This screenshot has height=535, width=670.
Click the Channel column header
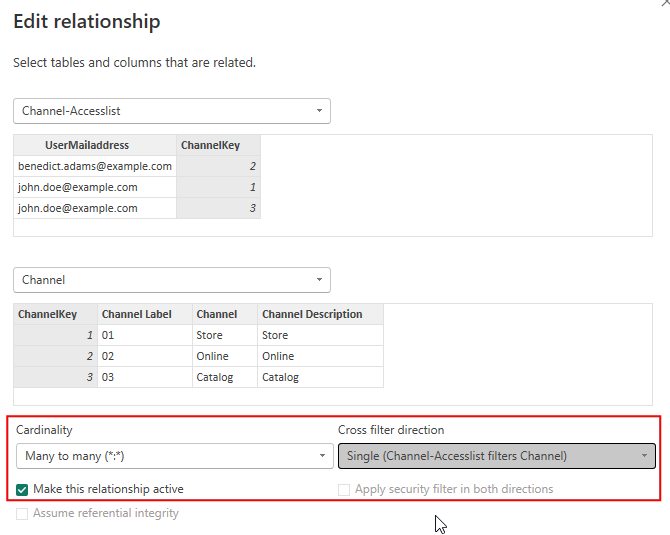tap(217, 314)
